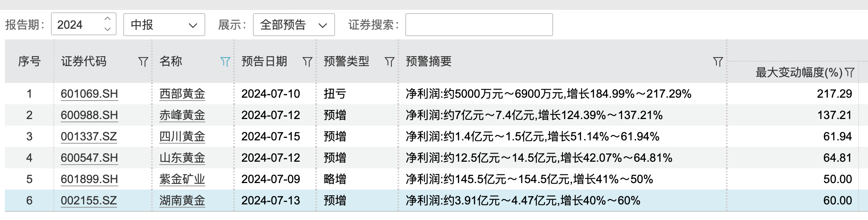Expand the 中报 report type dropdown

[x=164, y=25]
